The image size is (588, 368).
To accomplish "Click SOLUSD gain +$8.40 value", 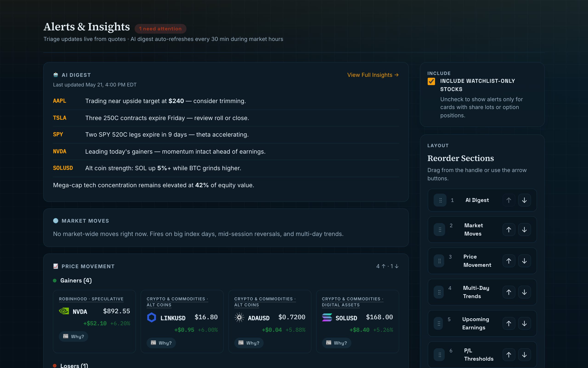I will click(x=359, y=330).
